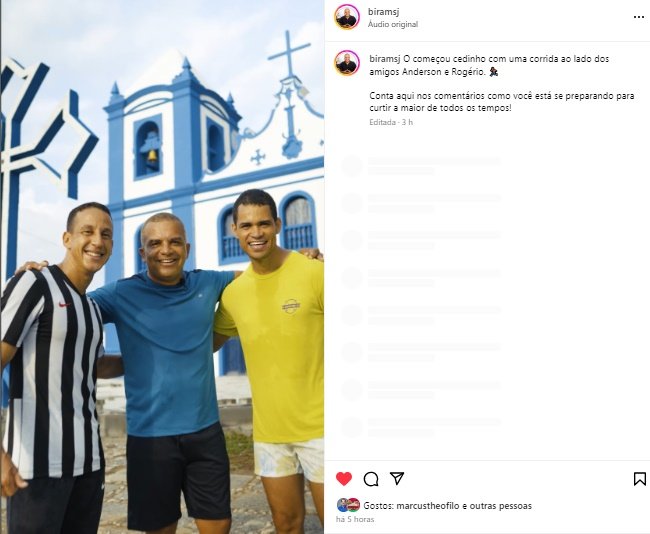Open biramsj profile picture in header
Image resolution: width=650 pixels, height=534 pixels.
point(347,17)
